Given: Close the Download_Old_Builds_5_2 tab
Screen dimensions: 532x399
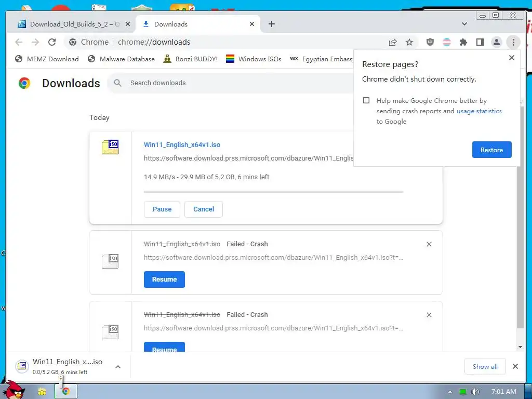Looking at the screenshot, I should click(x=128, y=24).
